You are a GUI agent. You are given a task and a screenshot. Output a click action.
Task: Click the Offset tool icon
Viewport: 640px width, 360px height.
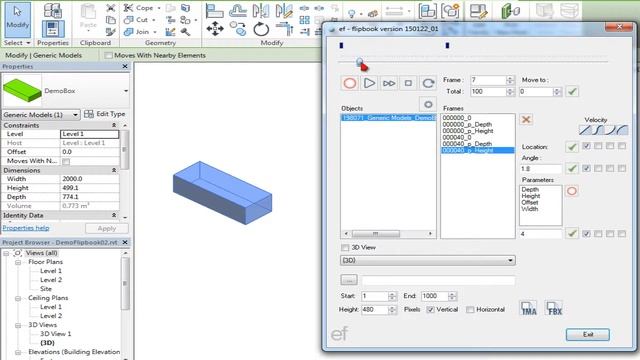click(x=238, y=11)
